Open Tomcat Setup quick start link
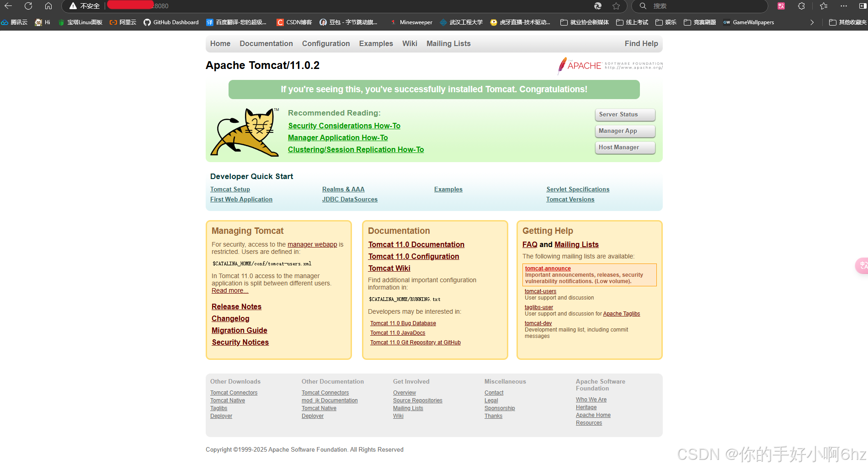The width and height of the screenshot is (868, 469). coord(230,189)
